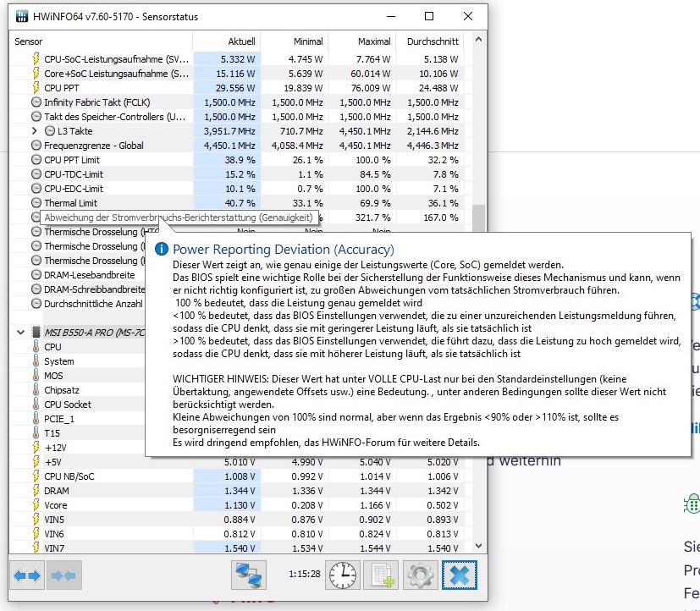Click the CPU PPT Limit clock icon

click(x=36, y=160)
